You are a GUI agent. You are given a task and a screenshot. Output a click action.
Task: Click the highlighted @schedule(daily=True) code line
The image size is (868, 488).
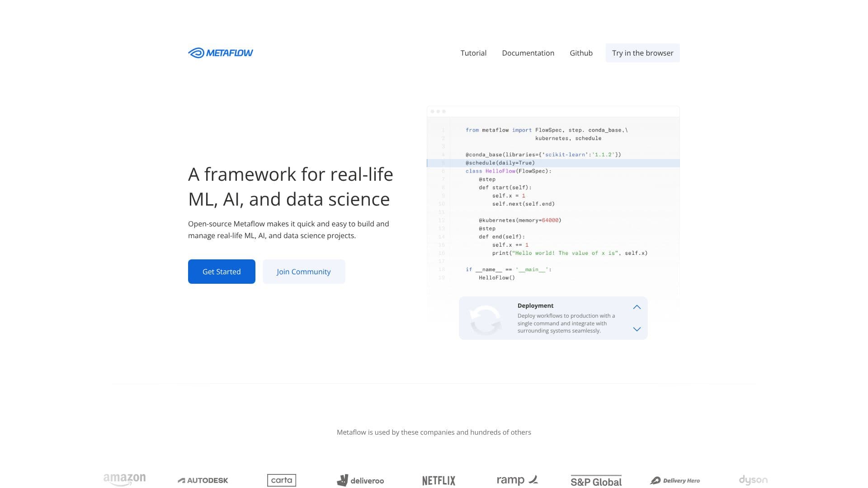coord(553,163)
